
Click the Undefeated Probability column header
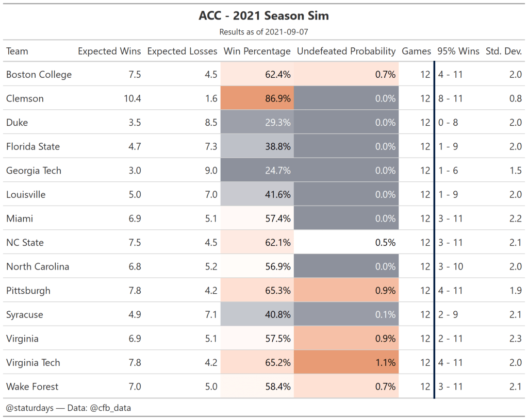346,51
